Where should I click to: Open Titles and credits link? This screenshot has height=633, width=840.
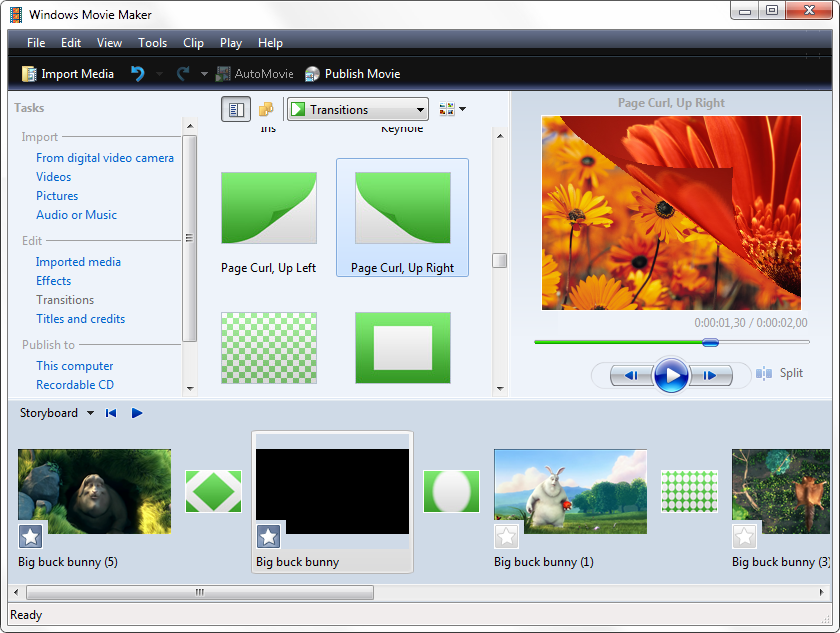[80, 319]
